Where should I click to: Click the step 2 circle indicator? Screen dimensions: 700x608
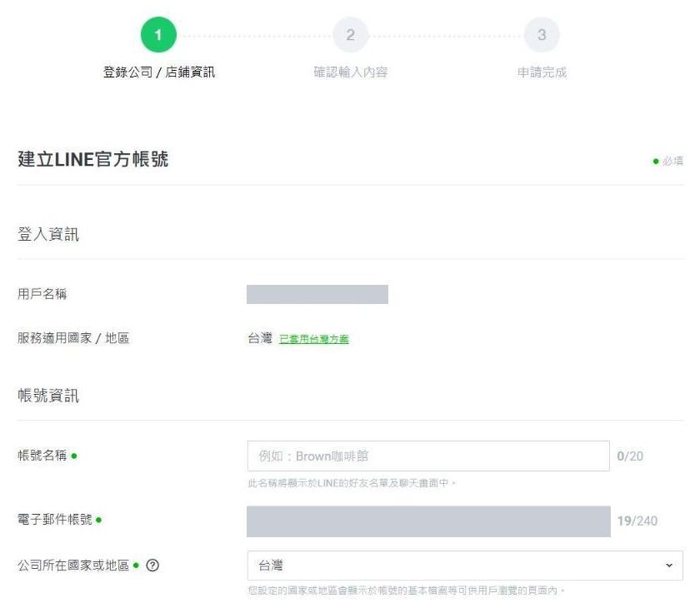click(351, 35)
